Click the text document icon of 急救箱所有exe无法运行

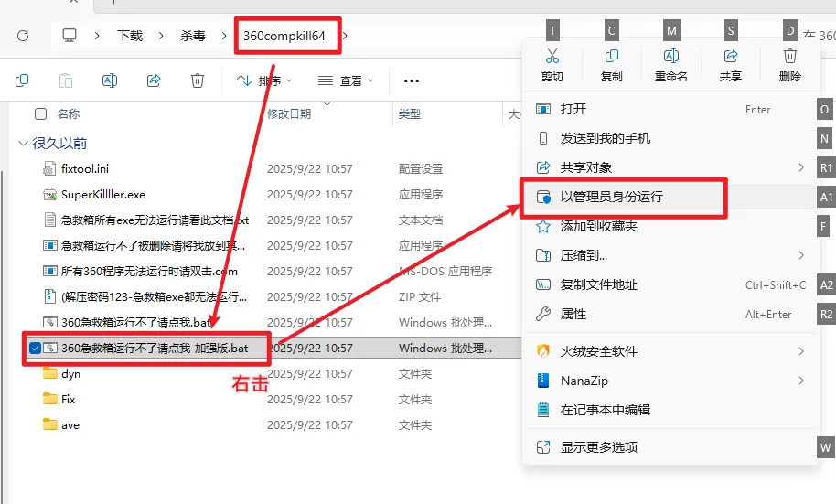[x=49, y=220]
